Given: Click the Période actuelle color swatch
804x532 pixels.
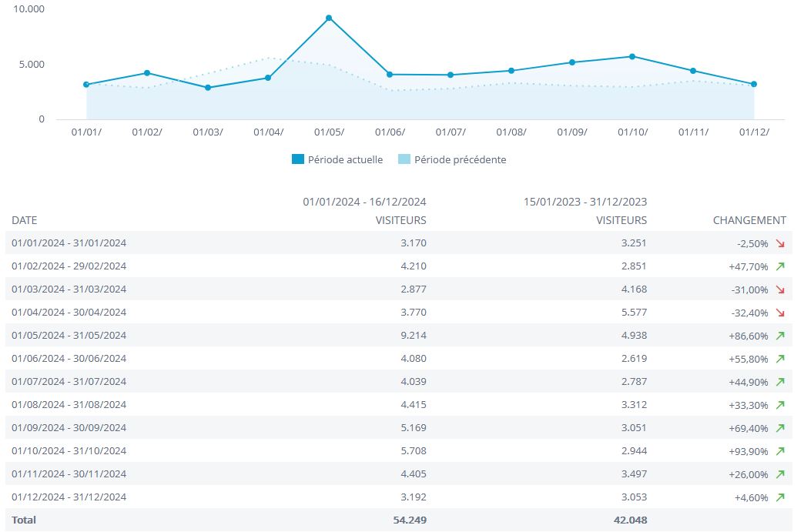Looking at the screenshot, I should (298, 160).
